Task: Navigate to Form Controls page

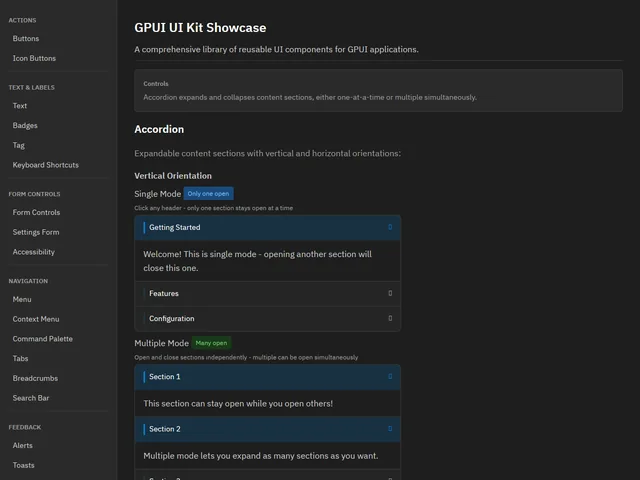Action: tap(36, 212)
